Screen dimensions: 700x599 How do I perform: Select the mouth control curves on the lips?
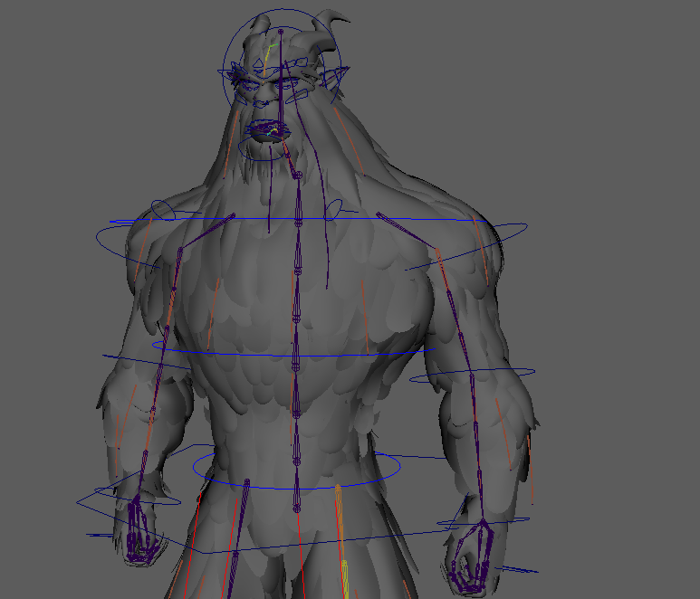268,131
